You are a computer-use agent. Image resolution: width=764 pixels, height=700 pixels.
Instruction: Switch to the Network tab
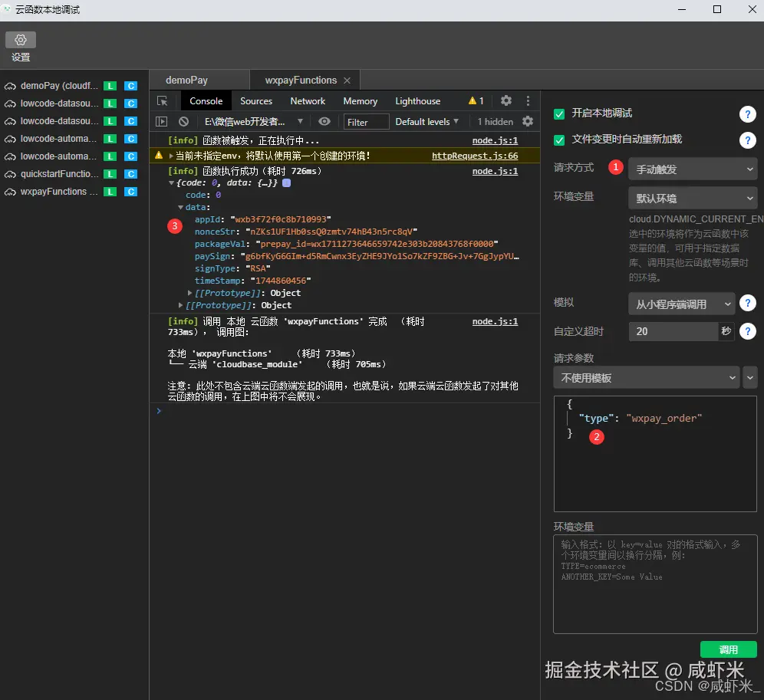pyautogui.click(x=308, y=101)
